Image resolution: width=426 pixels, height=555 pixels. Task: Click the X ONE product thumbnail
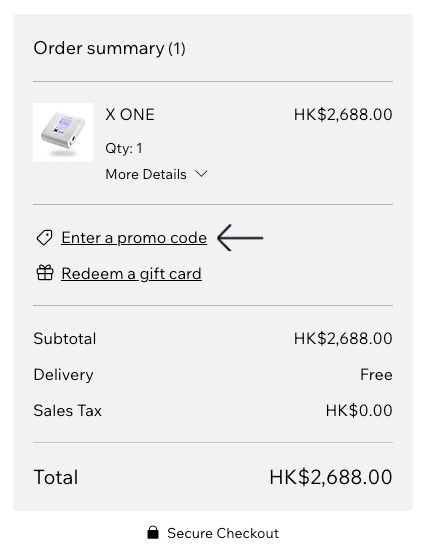63,132
